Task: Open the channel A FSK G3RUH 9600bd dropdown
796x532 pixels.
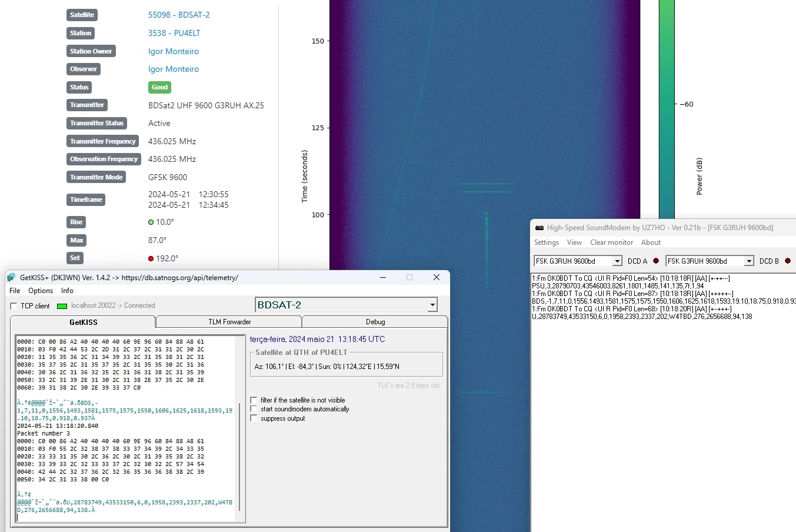Action: tap(617, 261)
